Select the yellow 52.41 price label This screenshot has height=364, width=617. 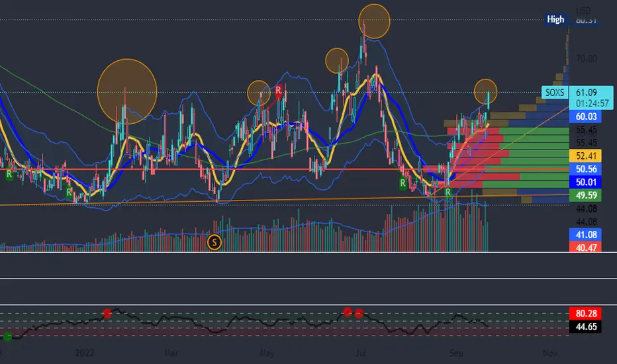[585, 156]
